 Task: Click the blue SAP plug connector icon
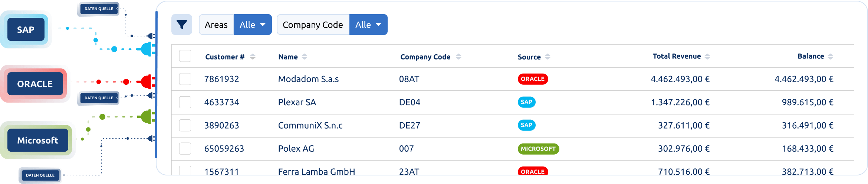(x=147, y=49)
